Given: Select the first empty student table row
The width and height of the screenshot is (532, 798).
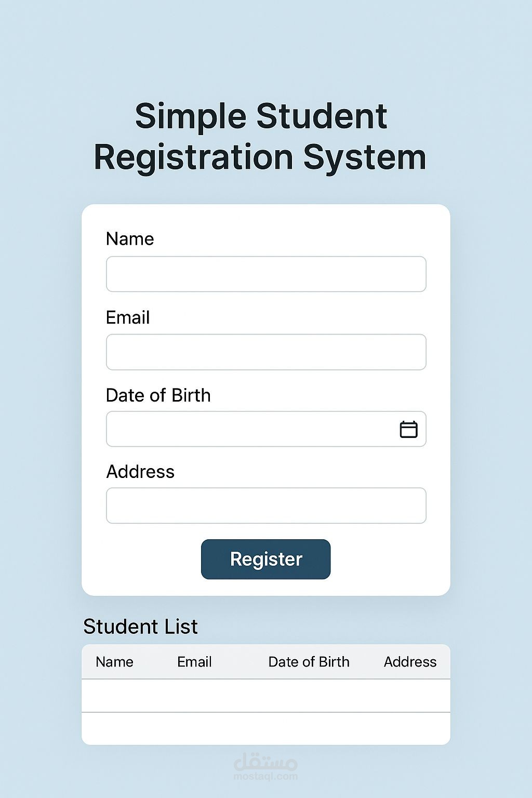Looking at the screenshot, I should [266, 696].
